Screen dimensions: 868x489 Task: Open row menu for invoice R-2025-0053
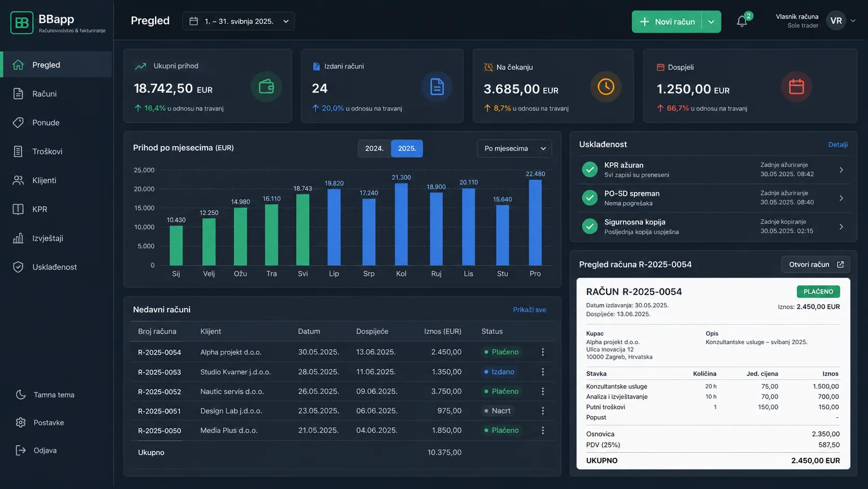[543, 372]
